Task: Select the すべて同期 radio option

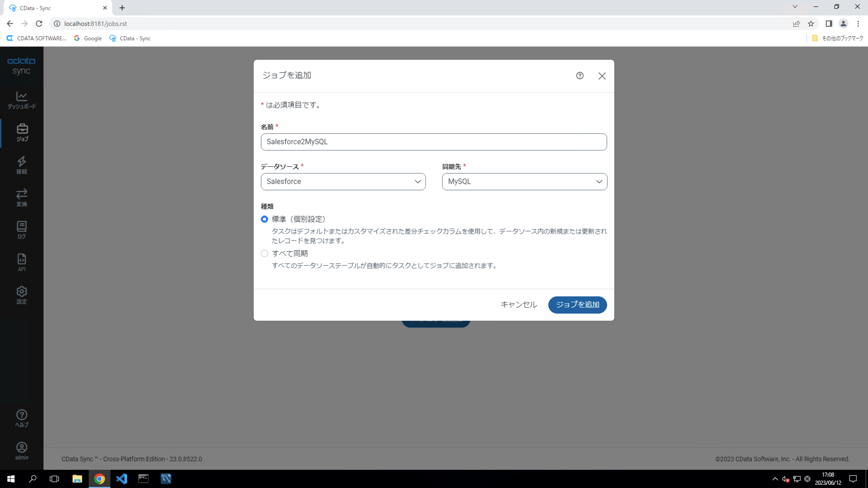Action: [264, 253]
